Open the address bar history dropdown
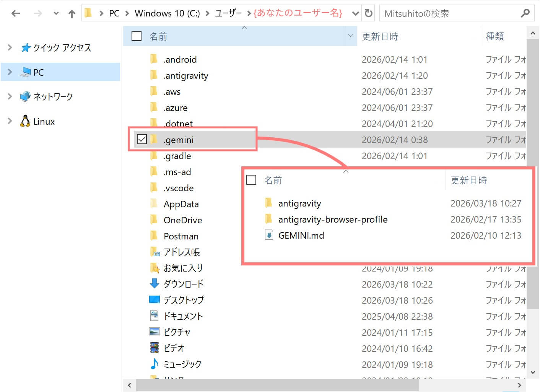540x392 pixels. point(355,14)
